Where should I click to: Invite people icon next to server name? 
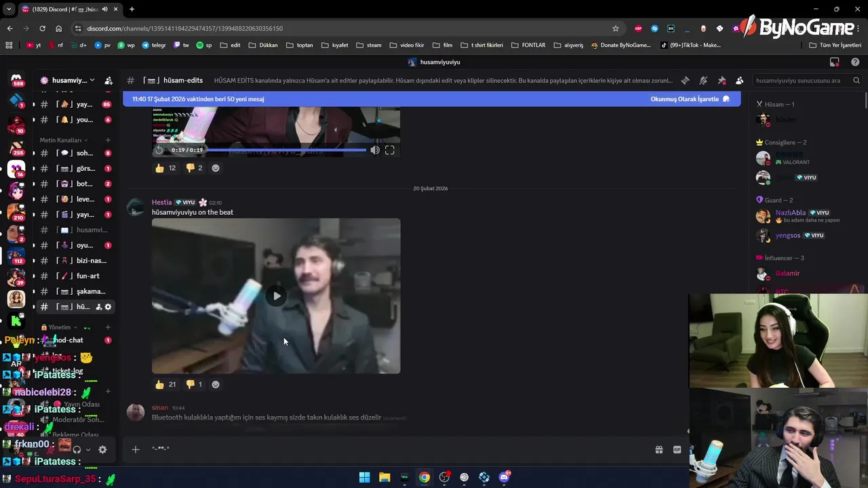(x=108, y=80)
